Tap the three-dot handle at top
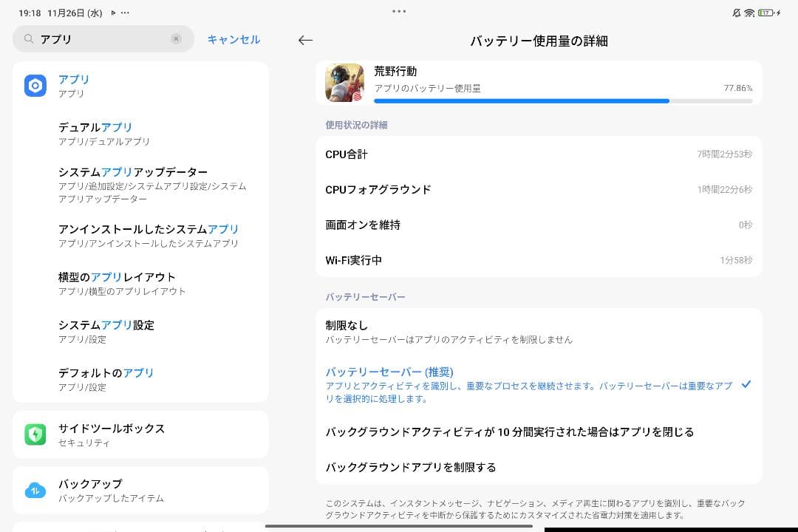Image resolution: width=798 pixels, height=532 pixels. pyautogui.click(x=399, y=11)
